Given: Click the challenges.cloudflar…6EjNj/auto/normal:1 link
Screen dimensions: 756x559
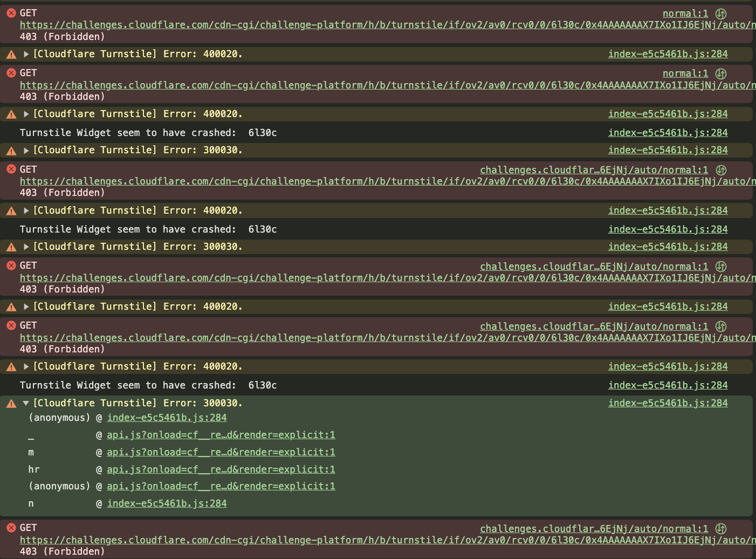Looking at the screenshot, I should [594, 169].
